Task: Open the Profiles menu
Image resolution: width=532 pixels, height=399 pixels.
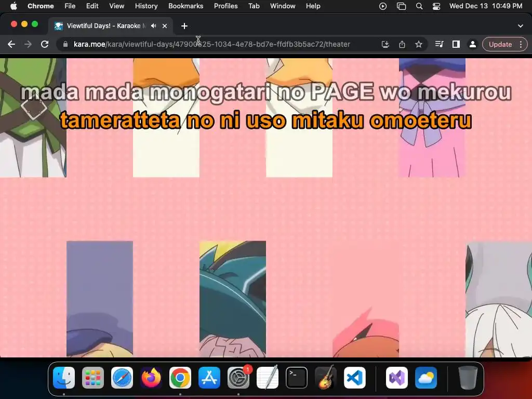Action: [x=225, y=6]
